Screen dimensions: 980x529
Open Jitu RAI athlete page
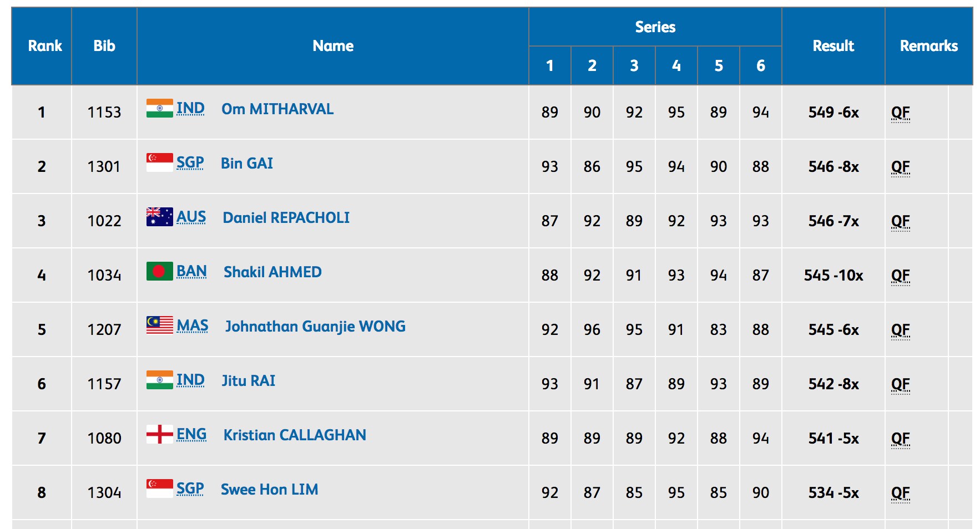[248, 381]
